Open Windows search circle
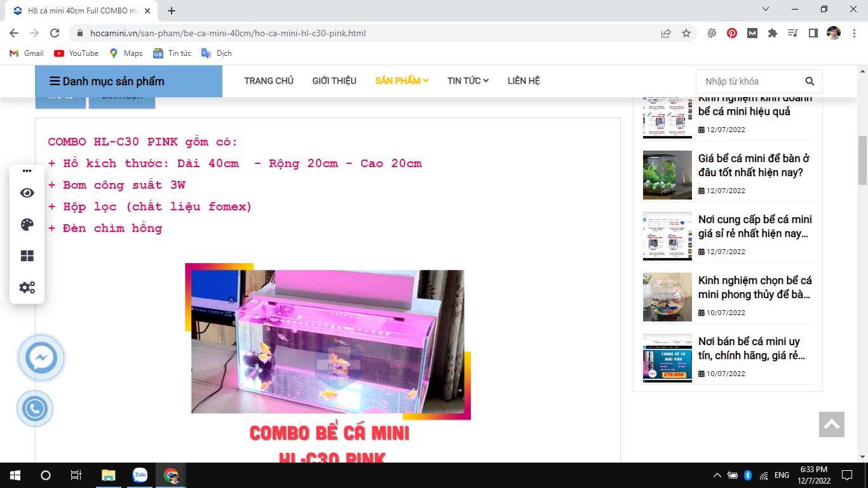This screenshot has width=868, height=488. coord(46,475)
